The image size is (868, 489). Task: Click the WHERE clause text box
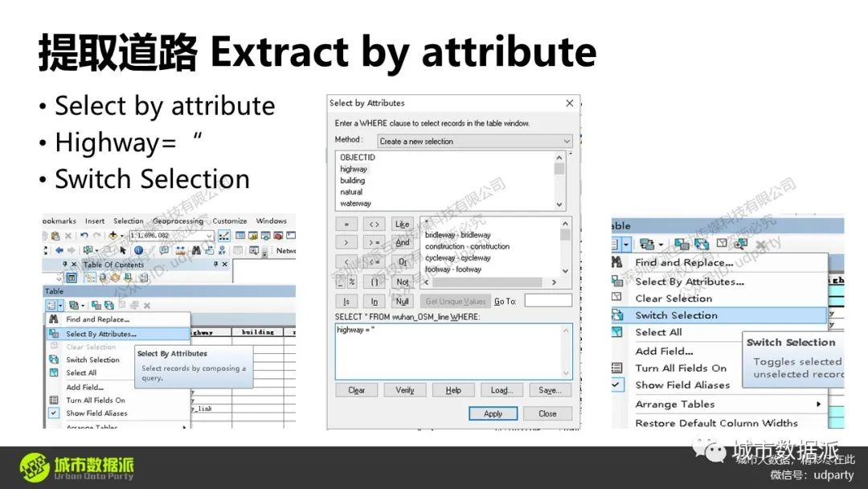pos(453,351)
